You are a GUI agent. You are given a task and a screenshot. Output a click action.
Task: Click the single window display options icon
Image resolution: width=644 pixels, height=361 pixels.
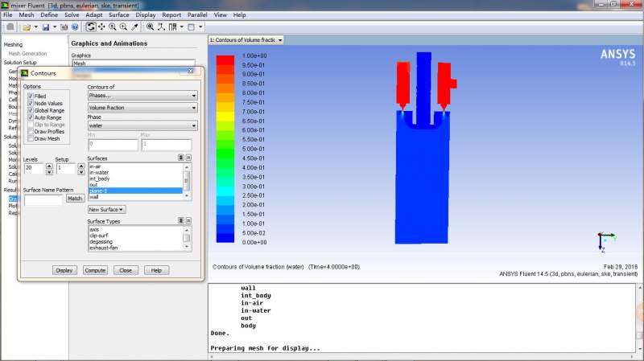192,27
